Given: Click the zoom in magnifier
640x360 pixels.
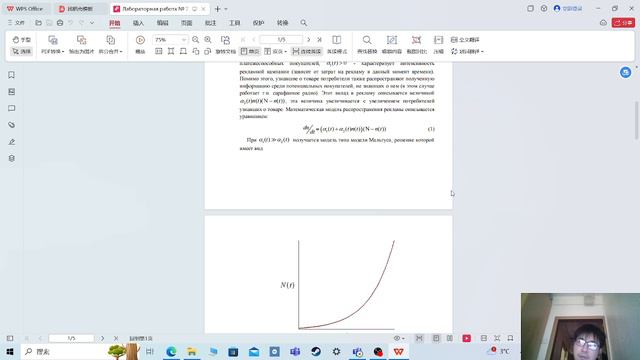Looking at the screenshot, I should pyautogui.click(x=208, y=40).
